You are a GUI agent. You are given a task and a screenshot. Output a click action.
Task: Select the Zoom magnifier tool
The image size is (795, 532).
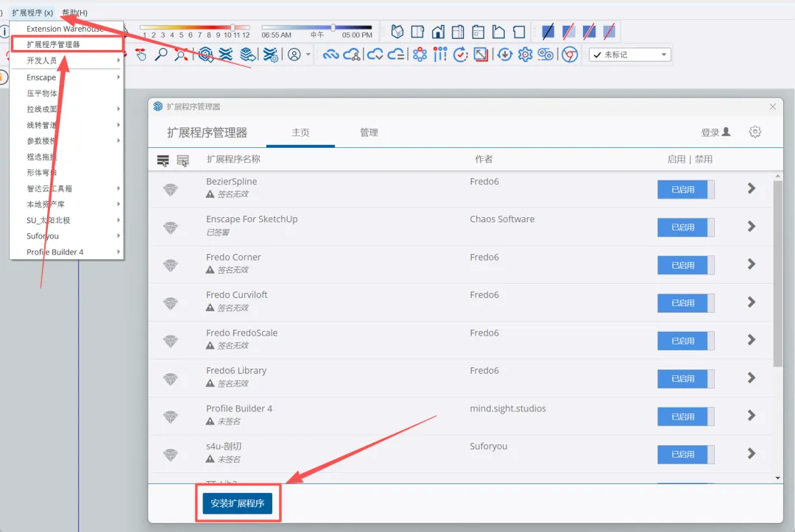click(x=160, y=54)
